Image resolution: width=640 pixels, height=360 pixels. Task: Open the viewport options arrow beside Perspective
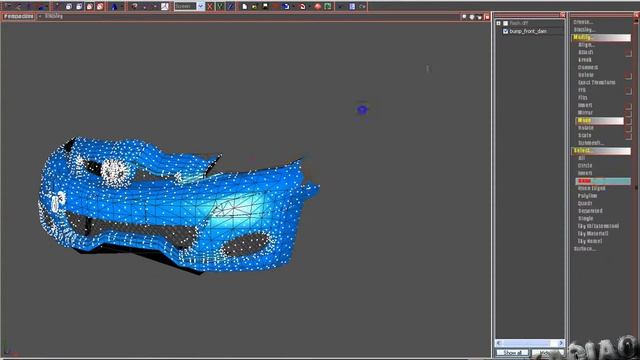[x=40, y=16]
